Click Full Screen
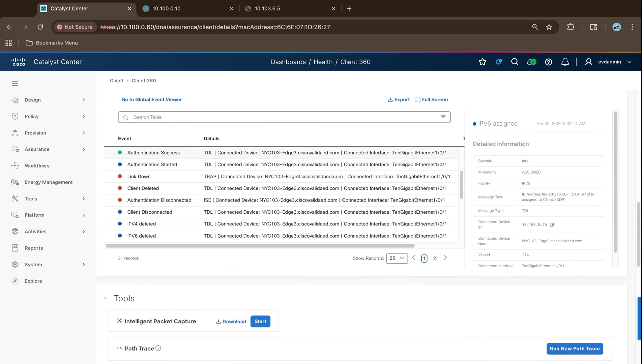Image resolution: width=642 pixels, height=364 pixels. (x=431, y=99)
